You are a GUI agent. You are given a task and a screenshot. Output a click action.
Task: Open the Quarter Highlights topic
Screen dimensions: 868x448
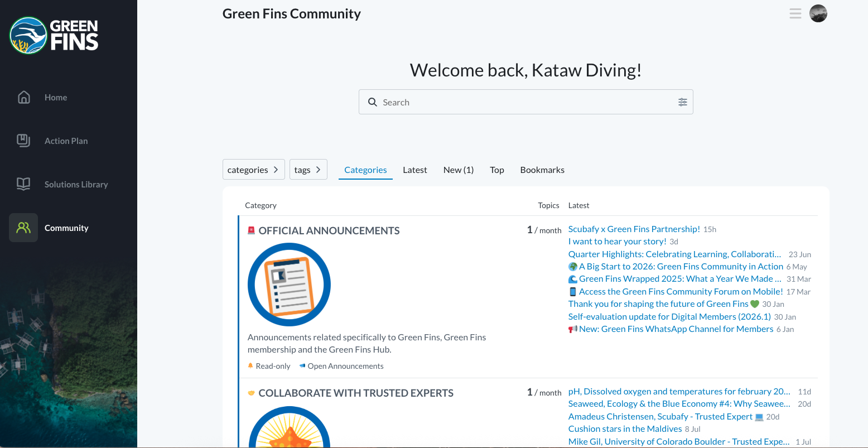(674, 254)
